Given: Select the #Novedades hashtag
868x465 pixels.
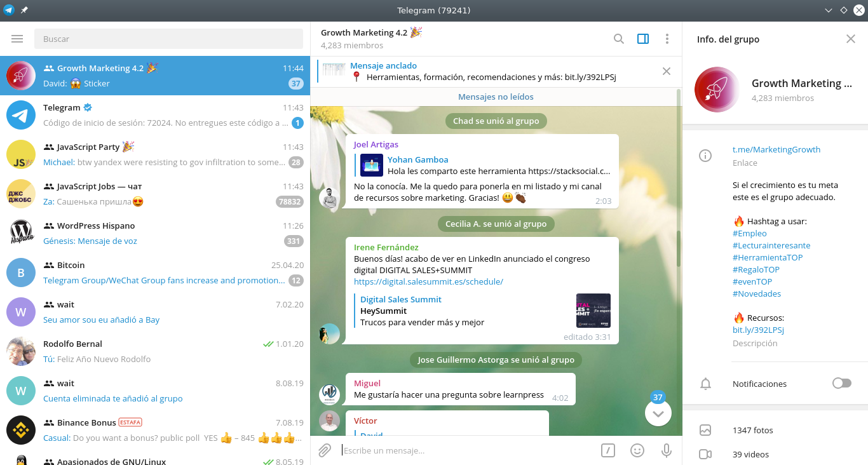Looking at the screenshot, I should tap(757, 293).
